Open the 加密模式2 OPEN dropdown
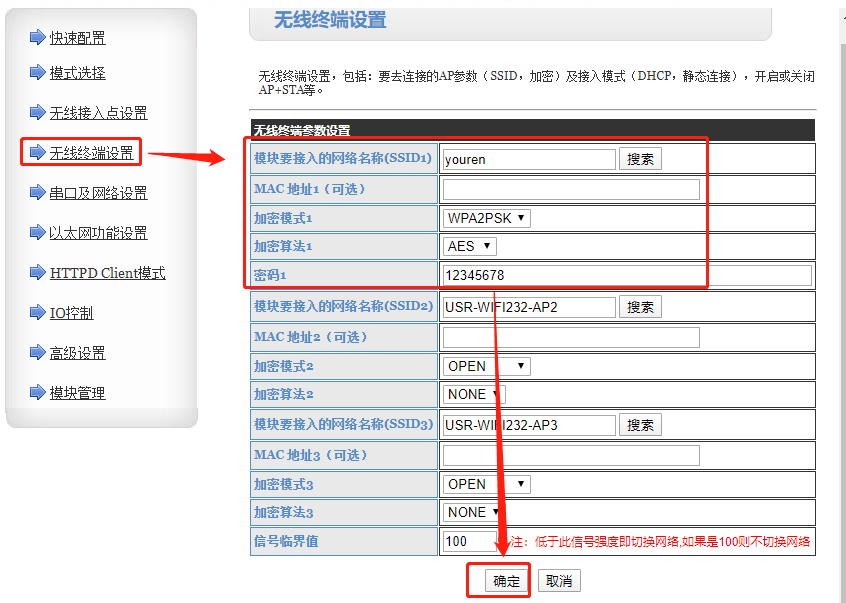The width and height of the screenshot is (846, 603). click(486, 366)
